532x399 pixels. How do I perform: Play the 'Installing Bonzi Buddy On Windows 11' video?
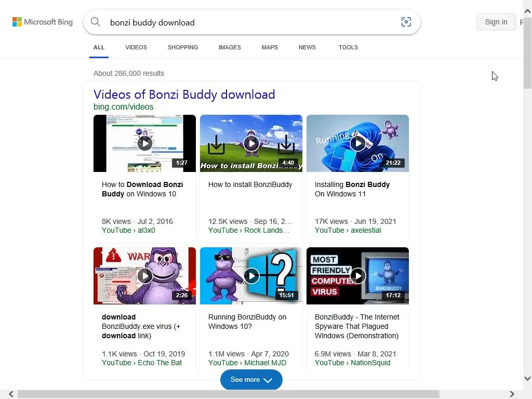357,143
